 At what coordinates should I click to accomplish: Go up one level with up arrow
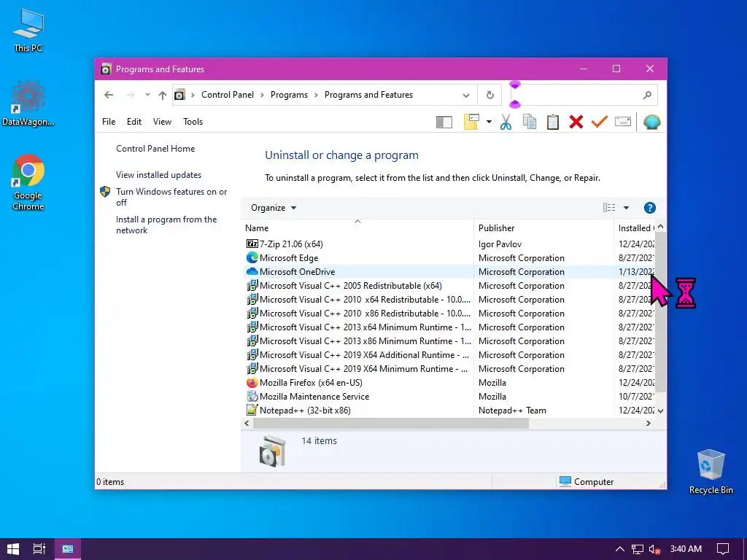[x=163, y=96]
